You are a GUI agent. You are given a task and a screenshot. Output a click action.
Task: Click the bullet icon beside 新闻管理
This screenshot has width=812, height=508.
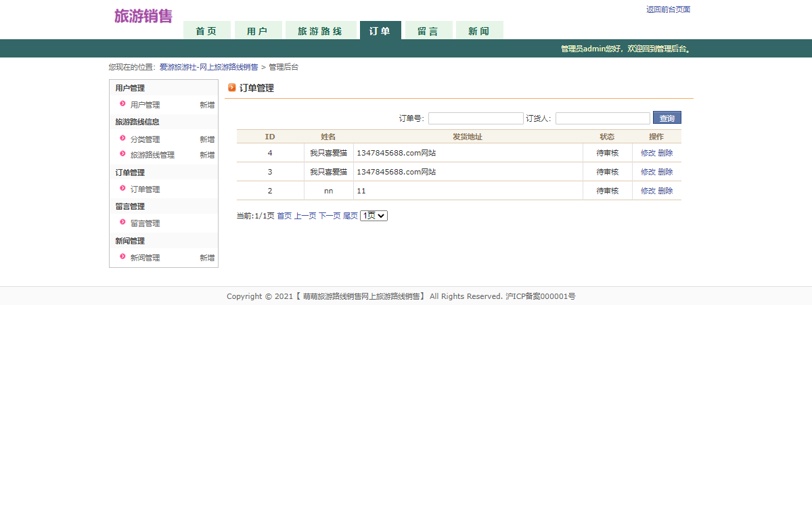(122, 257)
